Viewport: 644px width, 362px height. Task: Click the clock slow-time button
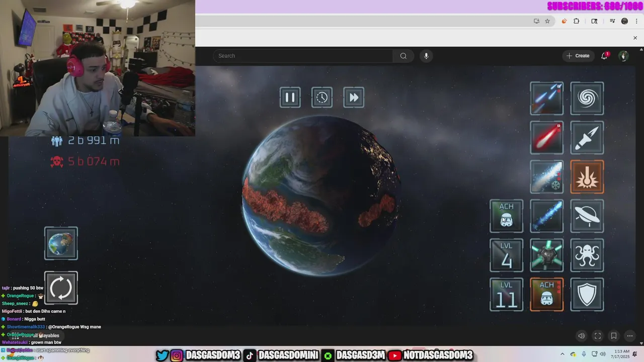click(x=322, y=98)
